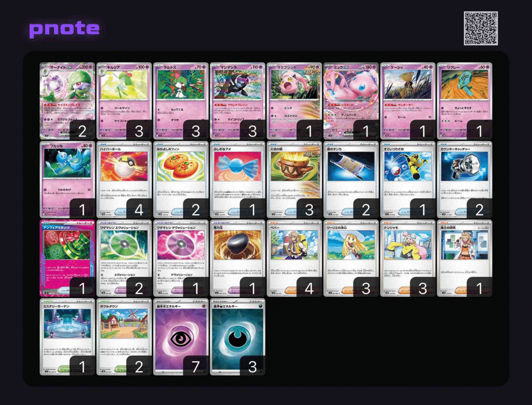
Task: Open the pink Technical Machine Devolution card
Action: point(181,258)
